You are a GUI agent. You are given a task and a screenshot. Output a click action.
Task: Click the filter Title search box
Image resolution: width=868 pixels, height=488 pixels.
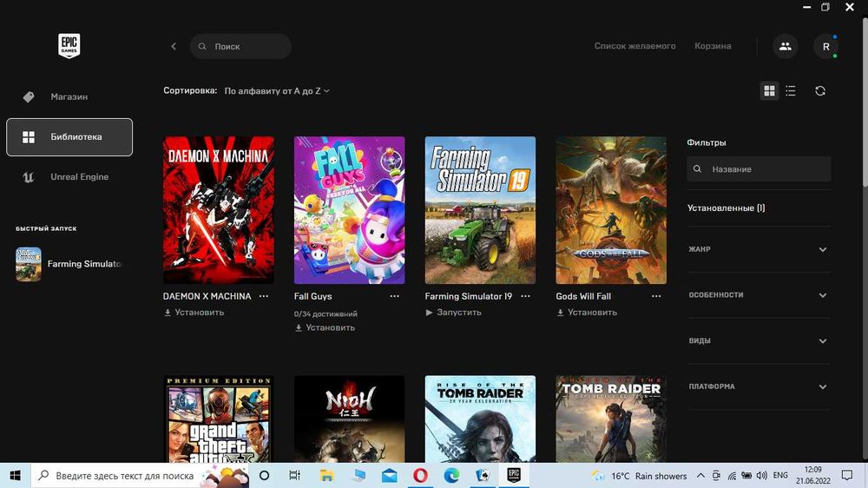[759, 169]
